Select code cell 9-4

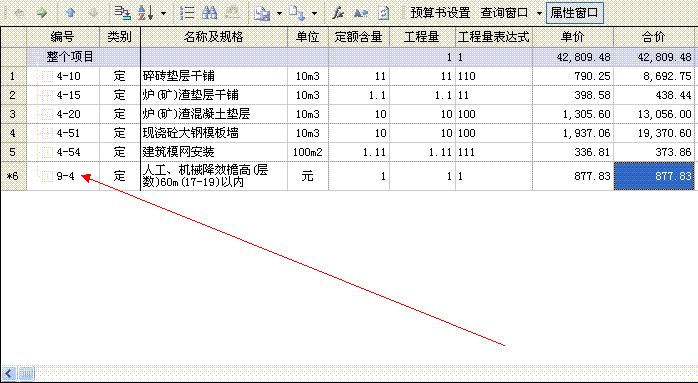click(x=65, y=176)
